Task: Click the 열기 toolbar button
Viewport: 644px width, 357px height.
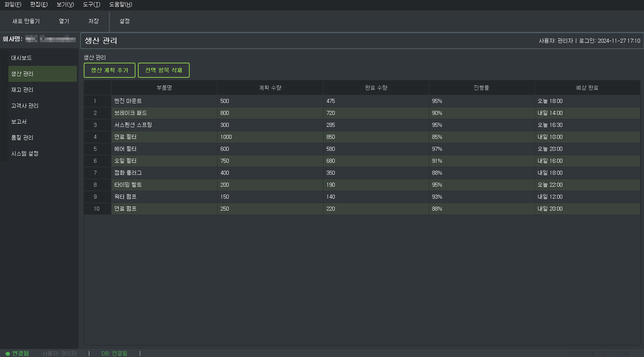Action: [x=64, y=21]
